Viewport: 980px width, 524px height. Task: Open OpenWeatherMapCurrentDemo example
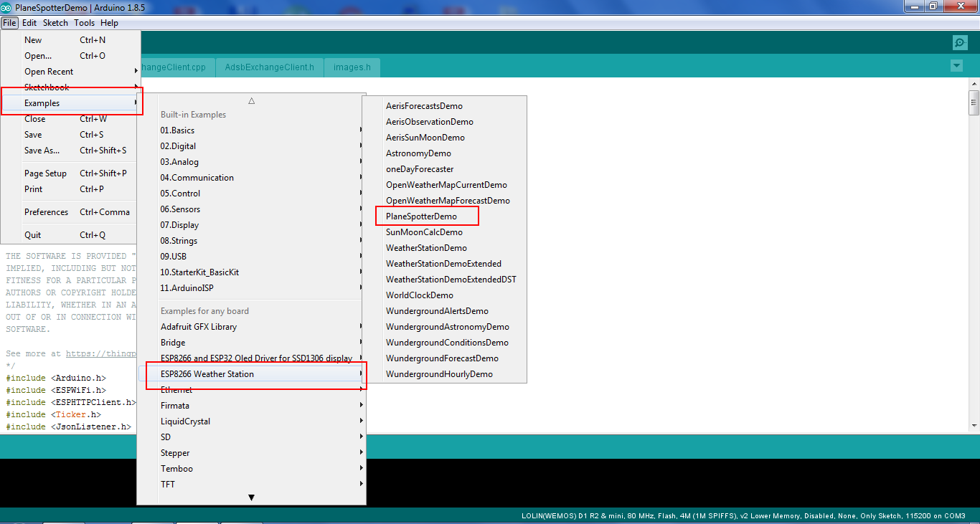(445, 185)
